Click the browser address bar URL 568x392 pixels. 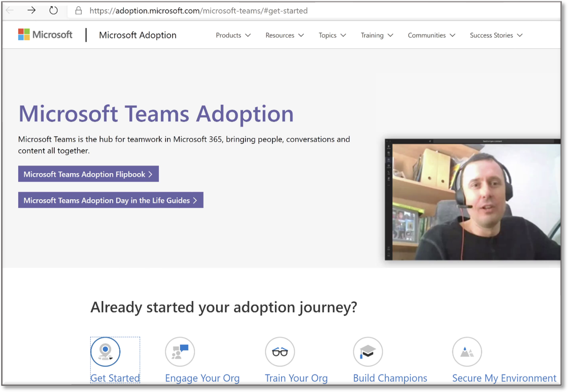pyautogui.click(x=199, y=11)
